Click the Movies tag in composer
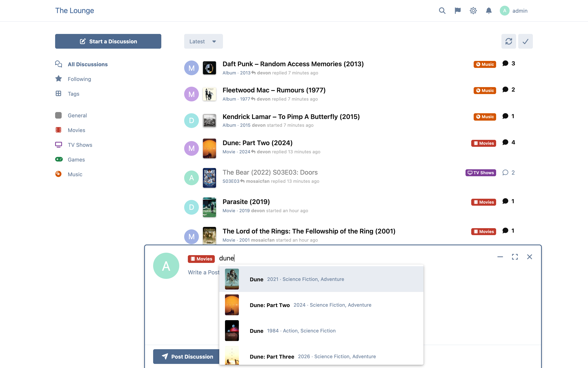588x368 pixels. [x=201, y=259]
